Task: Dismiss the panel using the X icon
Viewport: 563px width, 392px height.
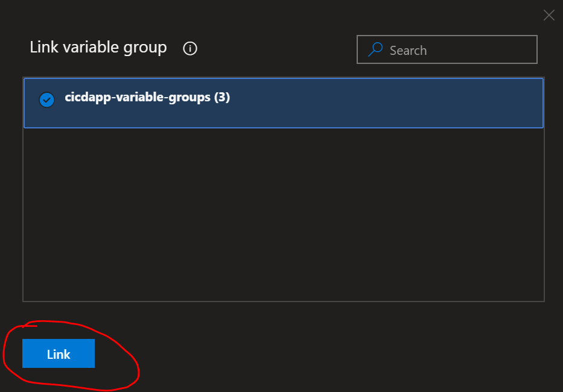Action: point(549,16)
